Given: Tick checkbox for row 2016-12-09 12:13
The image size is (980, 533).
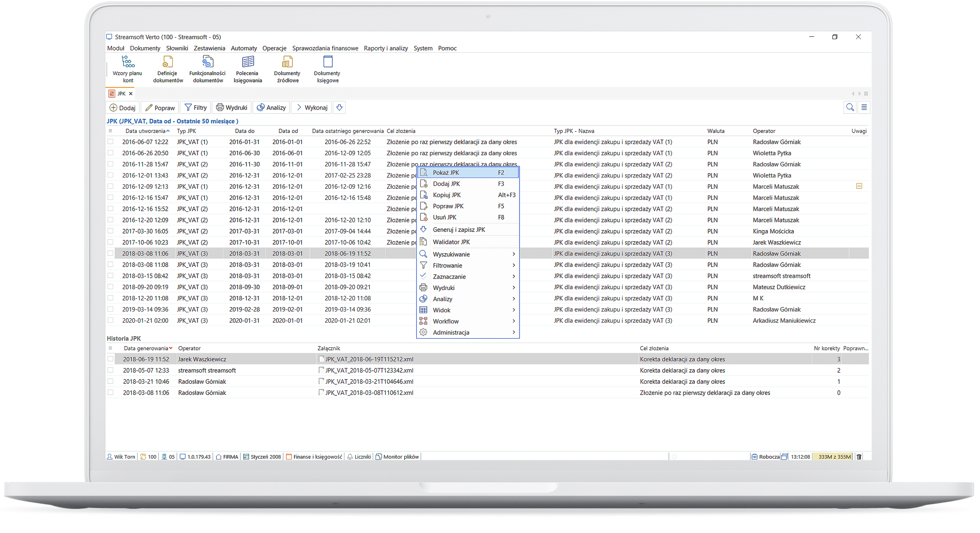Looking at the screenshot, I should (x=110, y=186).
